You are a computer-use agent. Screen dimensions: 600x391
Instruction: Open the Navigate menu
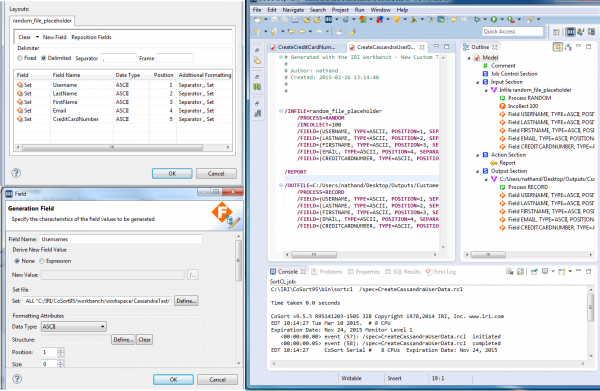(x=293, y=10)
